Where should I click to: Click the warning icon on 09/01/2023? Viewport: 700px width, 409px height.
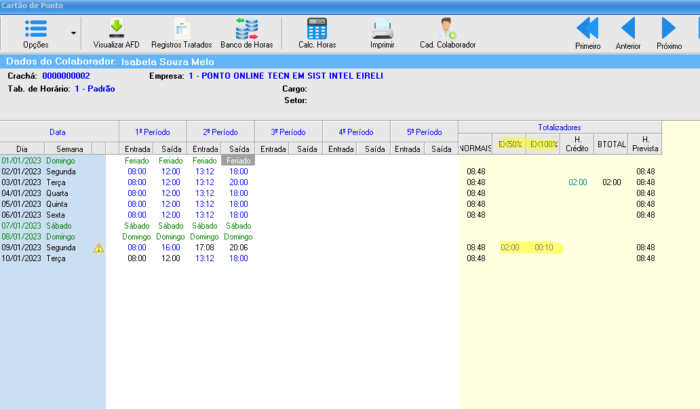point(98,247)
